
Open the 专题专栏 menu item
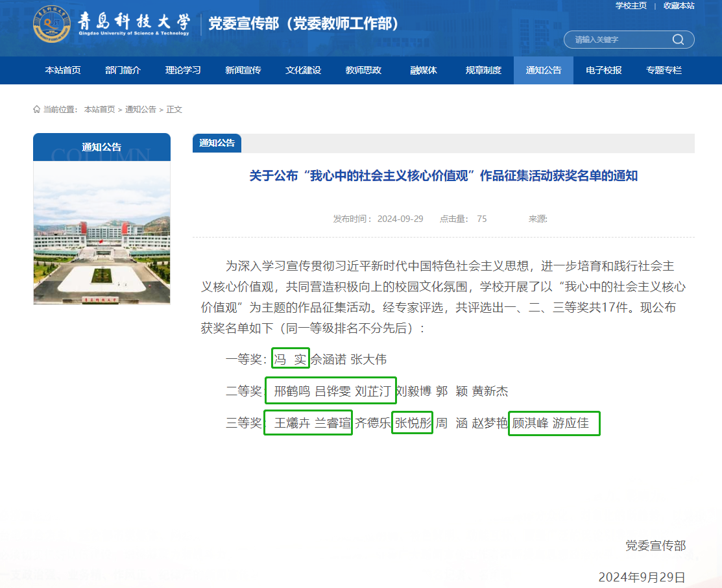[664, 70]
